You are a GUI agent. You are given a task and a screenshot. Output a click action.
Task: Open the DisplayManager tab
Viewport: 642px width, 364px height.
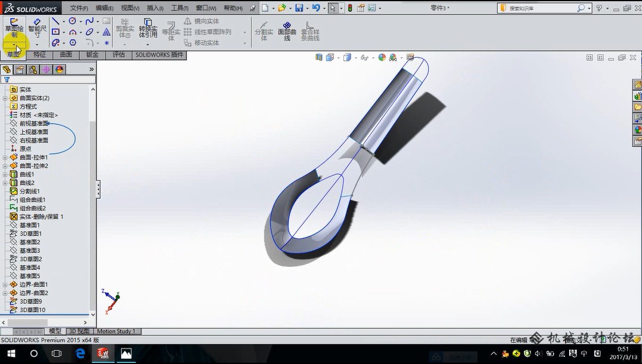pyautogui.click(x=59, y=69)
